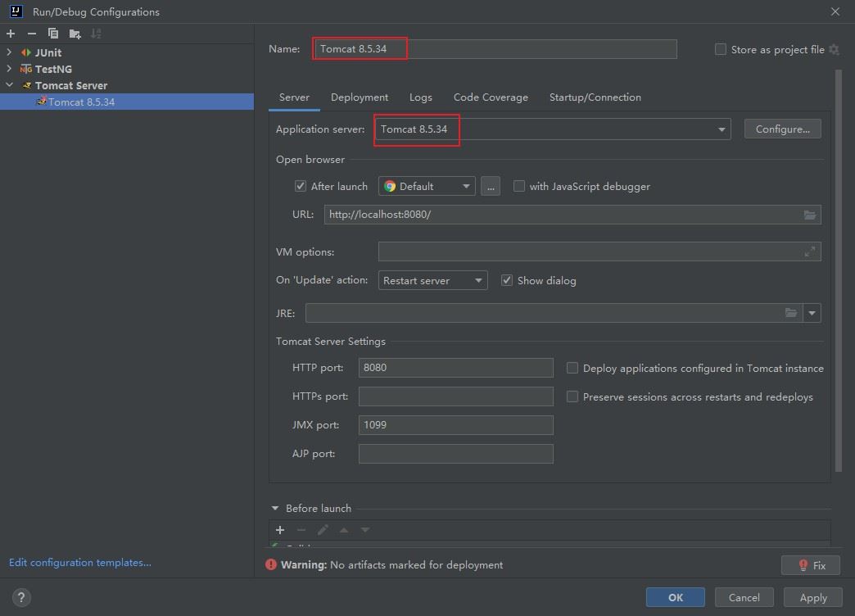Click the Move into new folder icon
The width and height of the screenshot is (855, 616).
pos(75,34)
